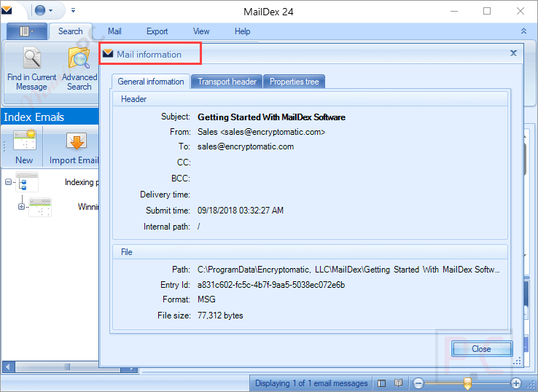Select the General information tab
This screenshot has width=538, height=392.
[x=151, y=82]
